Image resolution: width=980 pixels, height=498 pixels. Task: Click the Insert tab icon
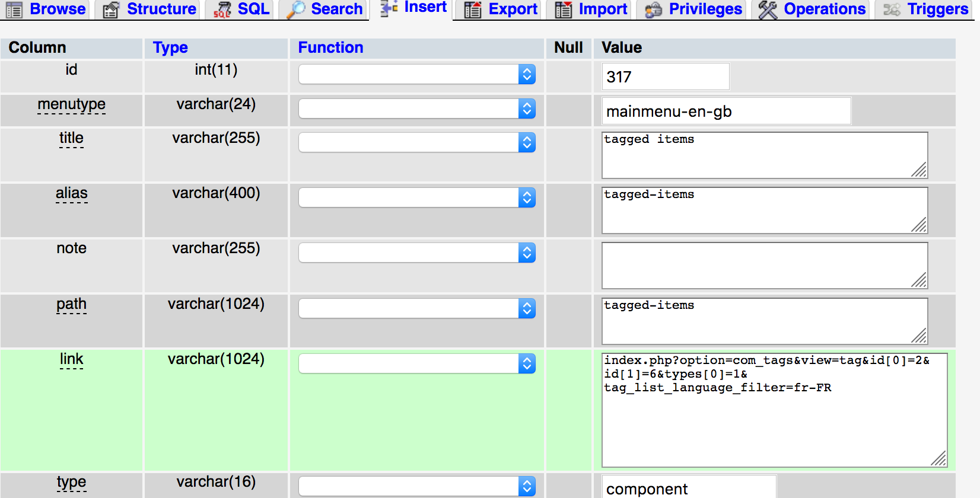(x=389, y=8)
